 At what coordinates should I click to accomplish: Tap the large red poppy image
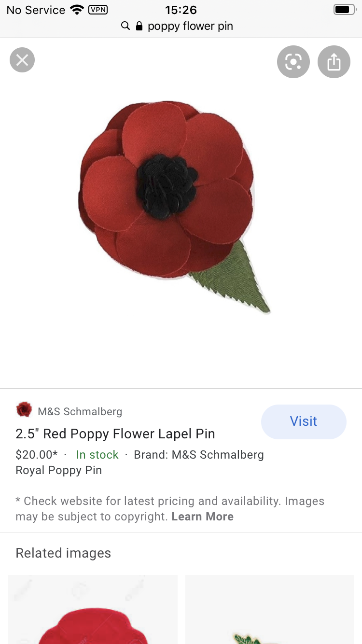coord(175,207)
